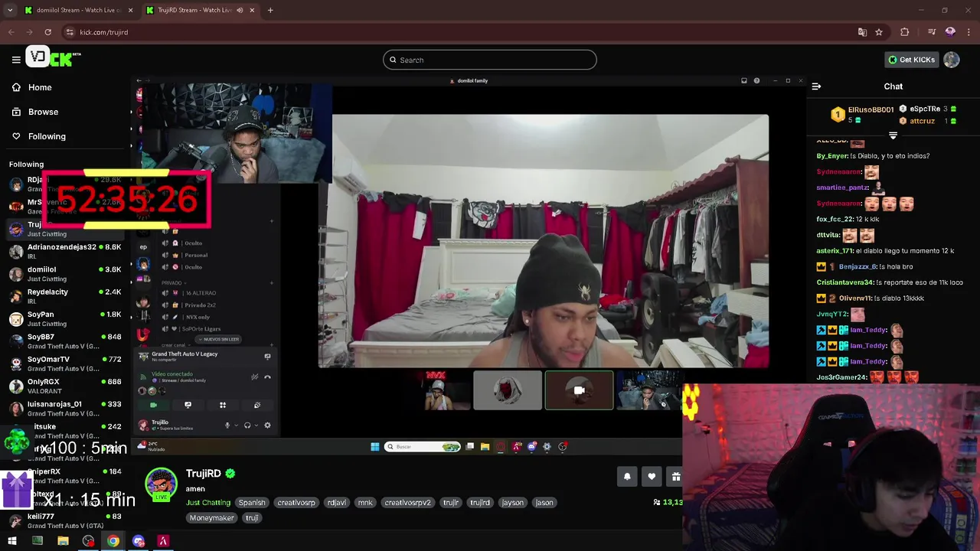Toggle the camera button in the streamed Discord panel
The width and height of the screenshot is (980, 551).
[x=153, y=405]
